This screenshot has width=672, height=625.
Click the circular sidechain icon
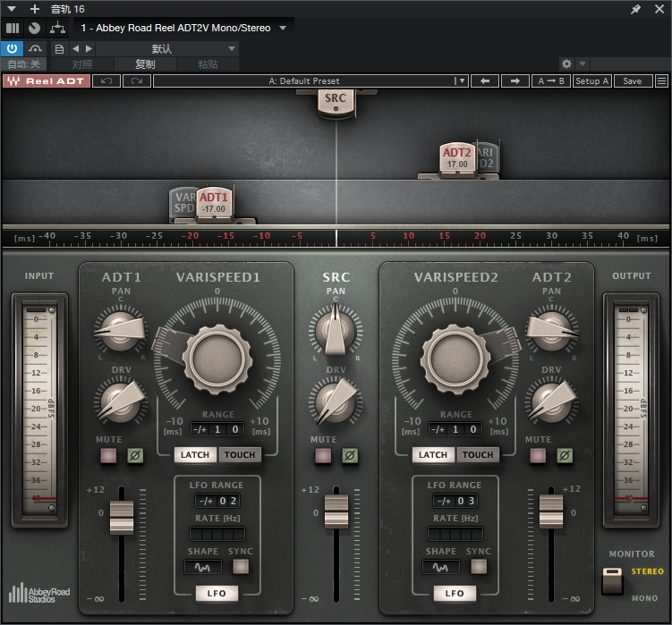(x=34, y=29)
